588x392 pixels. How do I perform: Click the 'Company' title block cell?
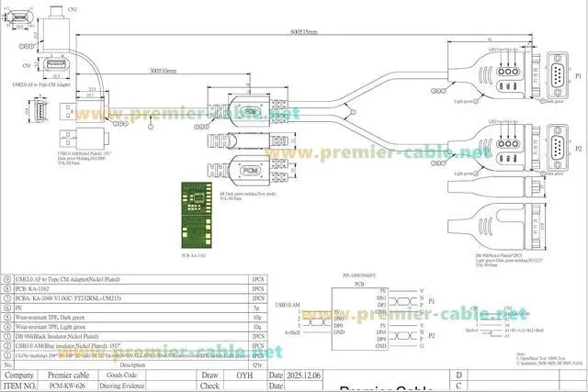point(19,375)
